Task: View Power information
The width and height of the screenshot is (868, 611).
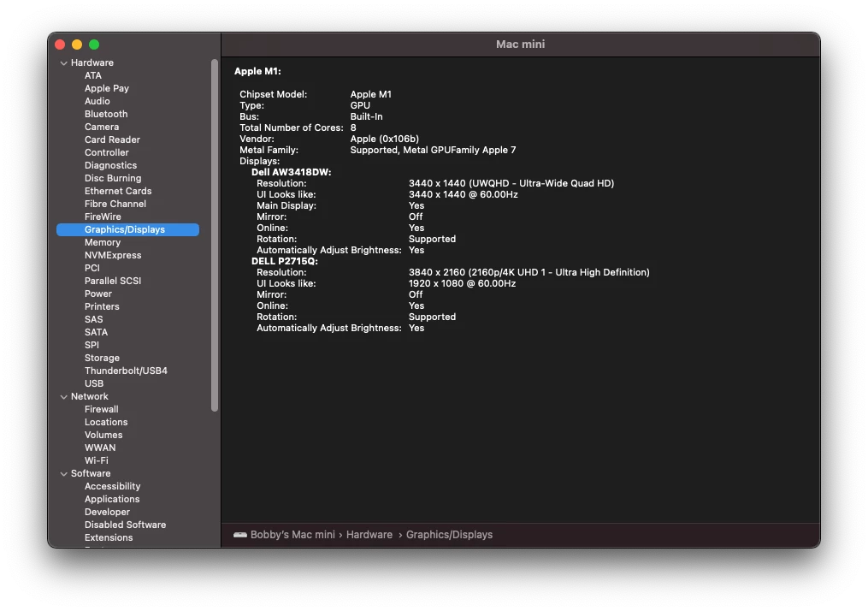Action: pyautogui.click(x=98, y=294)
